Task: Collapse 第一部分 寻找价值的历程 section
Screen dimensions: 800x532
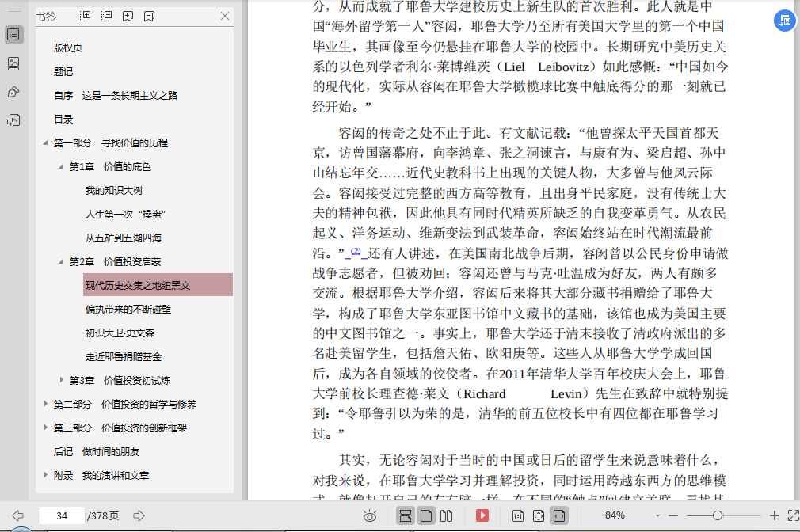Action: coord(45,142)
